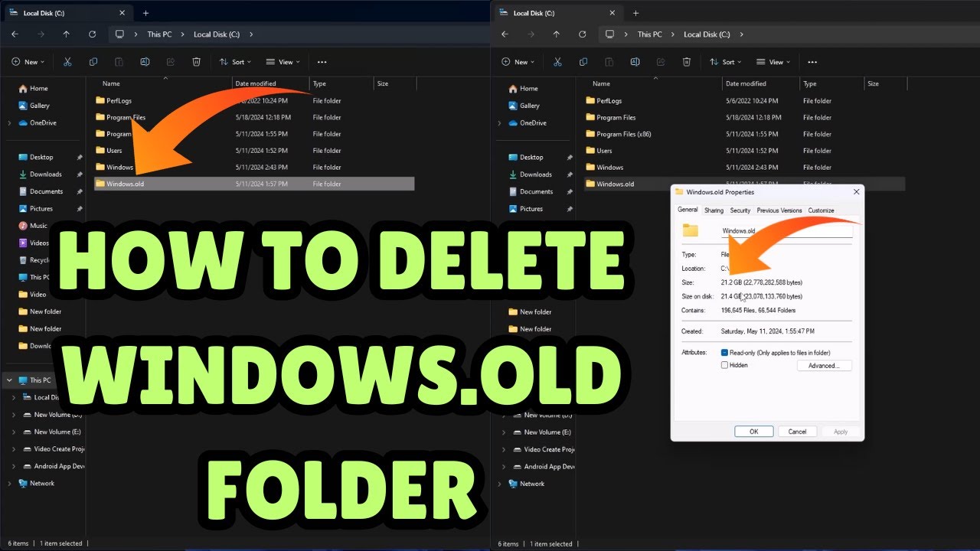980x551 pixels.
Task: Open Network in the right window's sidebar
Action: (x=526, y=484)
